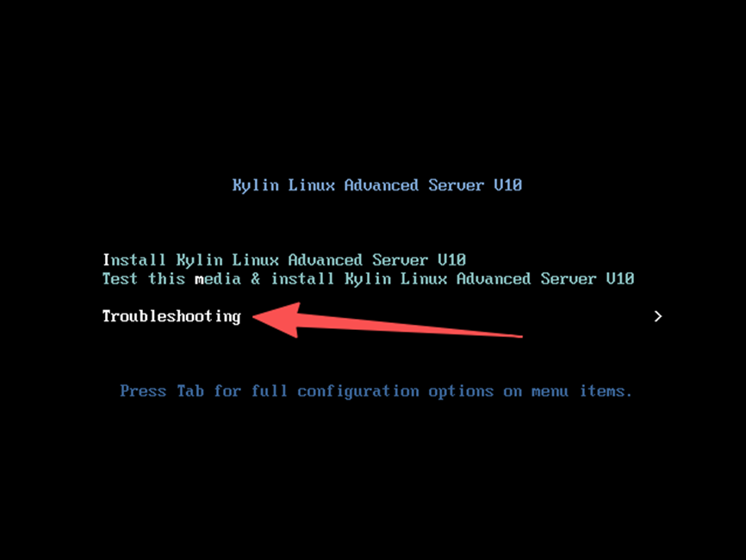Click the word Test starting second entry

(x=120, y=278)
